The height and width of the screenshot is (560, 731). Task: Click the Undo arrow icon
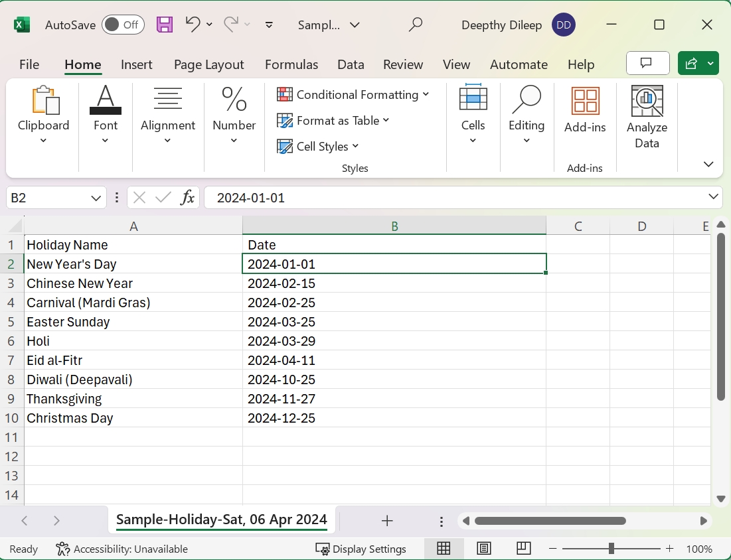pyautogui.click(x=193, y=25)
